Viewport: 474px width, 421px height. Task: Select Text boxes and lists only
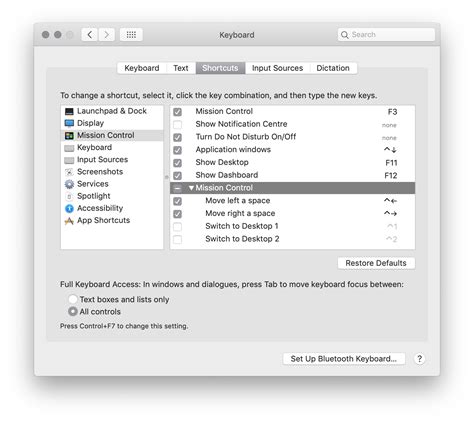tap(73, 299)
